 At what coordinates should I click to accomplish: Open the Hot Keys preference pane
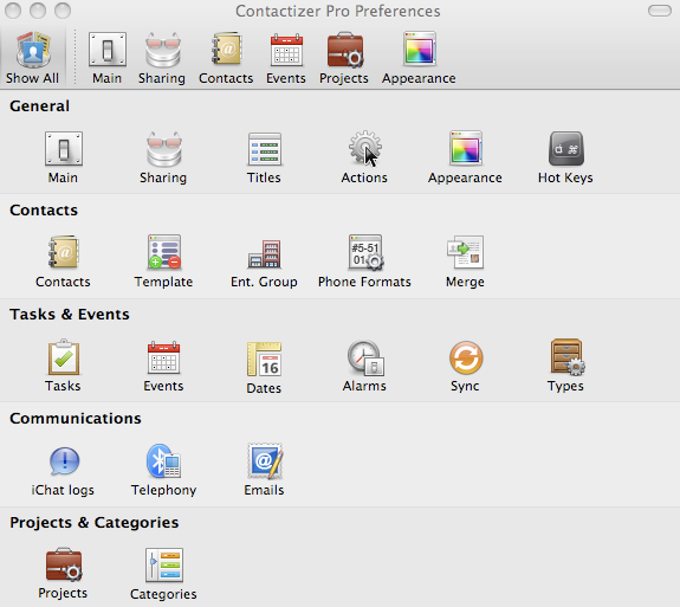[x=566, y=157]
